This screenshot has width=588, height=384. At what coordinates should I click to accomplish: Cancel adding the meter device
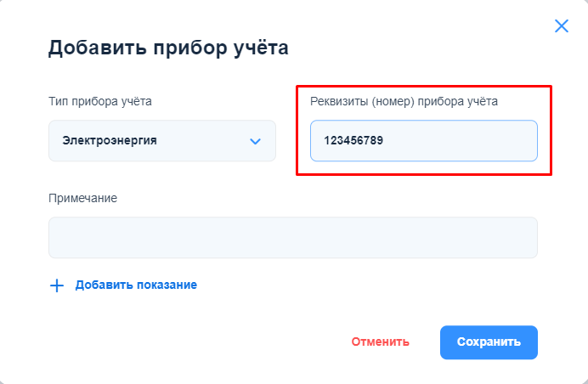click(380, 342)
